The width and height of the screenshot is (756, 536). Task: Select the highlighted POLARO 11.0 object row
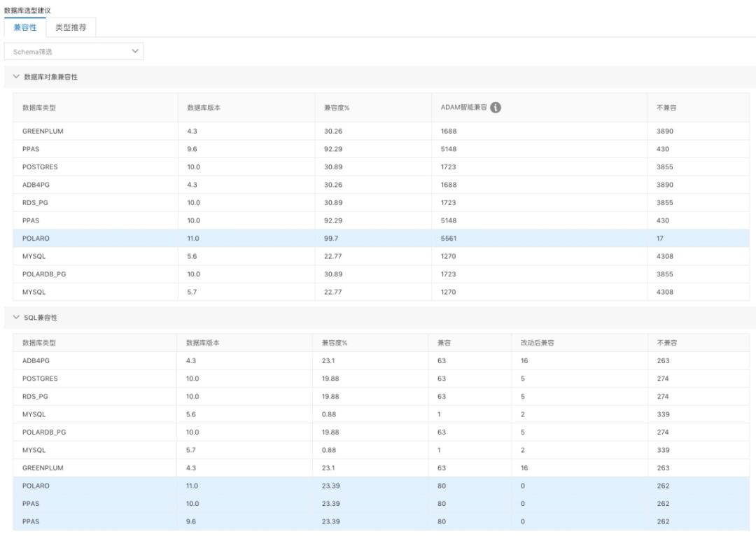coord(381,239)
